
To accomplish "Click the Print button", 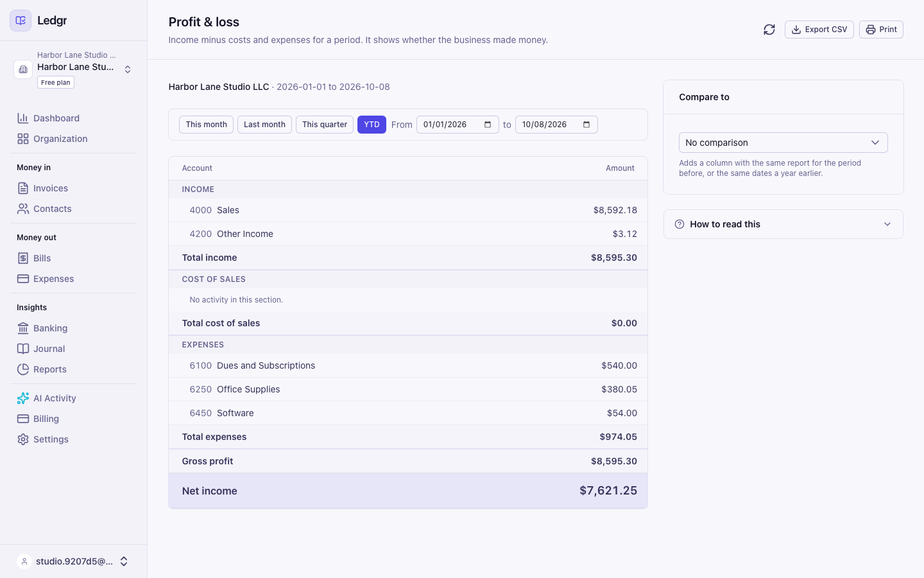I will tap(881, 30).
